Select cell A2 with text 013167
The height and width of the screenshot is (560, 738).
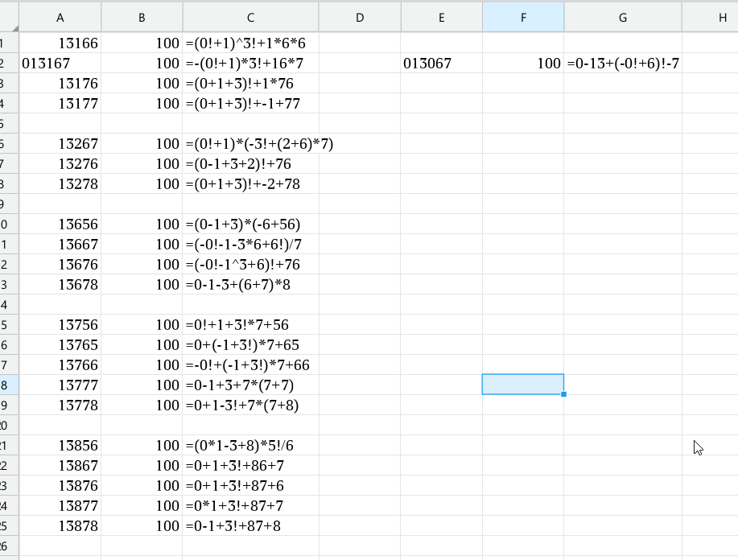(x=60, y=63)
